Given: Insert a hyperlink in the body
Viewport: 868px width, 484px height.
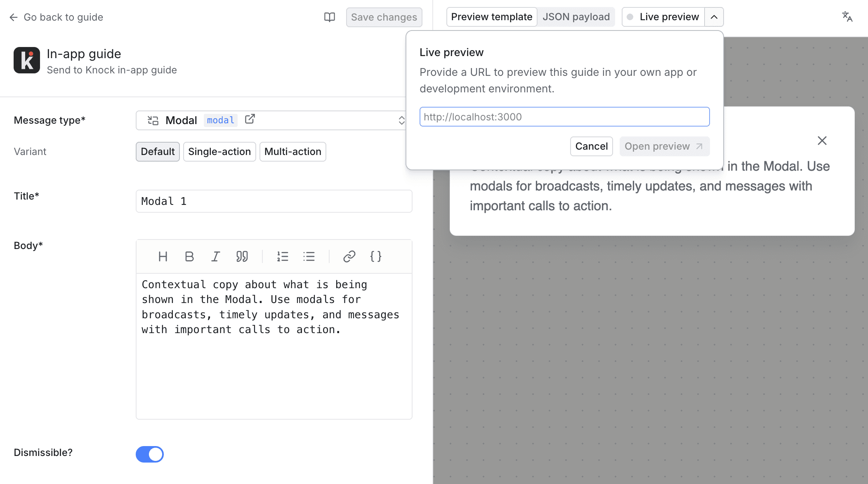Looking at the screenshot, I should (x=349, y=256).
